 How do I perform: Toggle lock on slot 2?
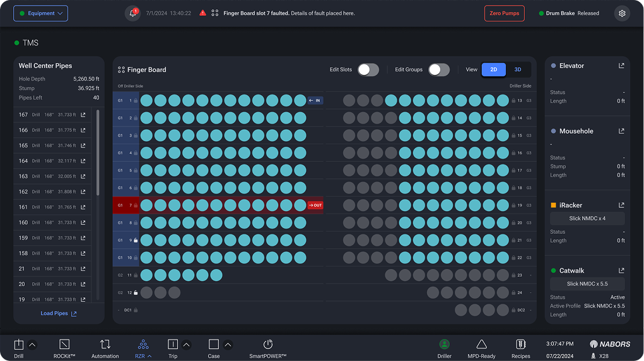[136, 118]
